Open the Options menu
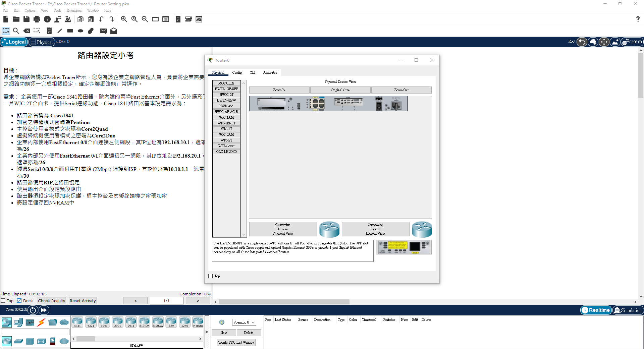The width and height of the screenshot is (644, 349). point(30,10)
